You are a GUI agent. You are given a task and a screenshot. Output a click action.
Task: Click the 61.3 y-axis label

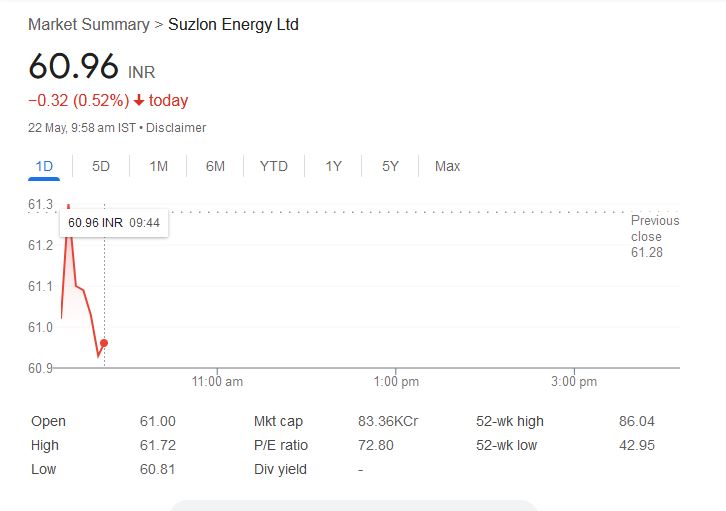tap(41, 204)
